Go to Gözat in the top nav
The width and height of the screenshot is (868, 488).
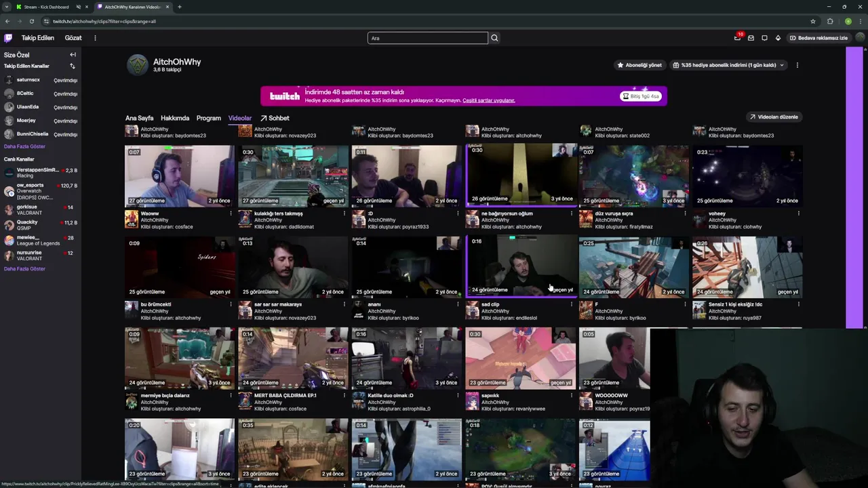point(73,38)
